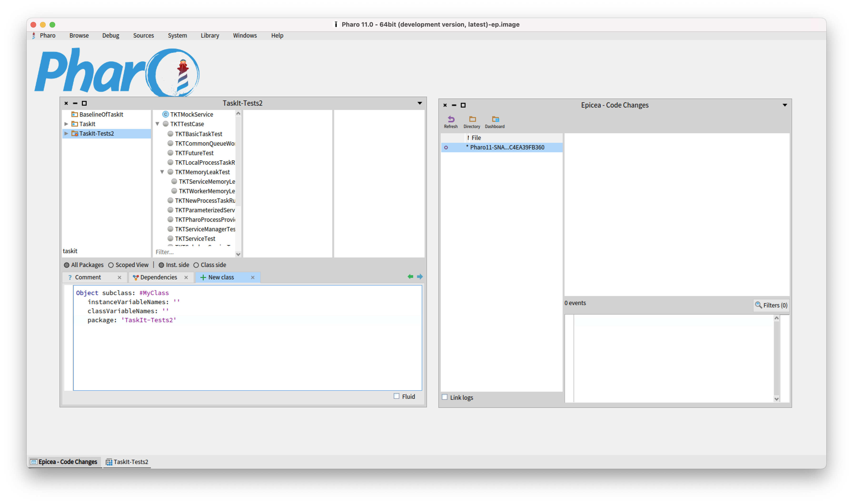Click the green forward navigation arrow
Image resolution: width=853 pixels, height=504 pixels.
coord(420,276)
